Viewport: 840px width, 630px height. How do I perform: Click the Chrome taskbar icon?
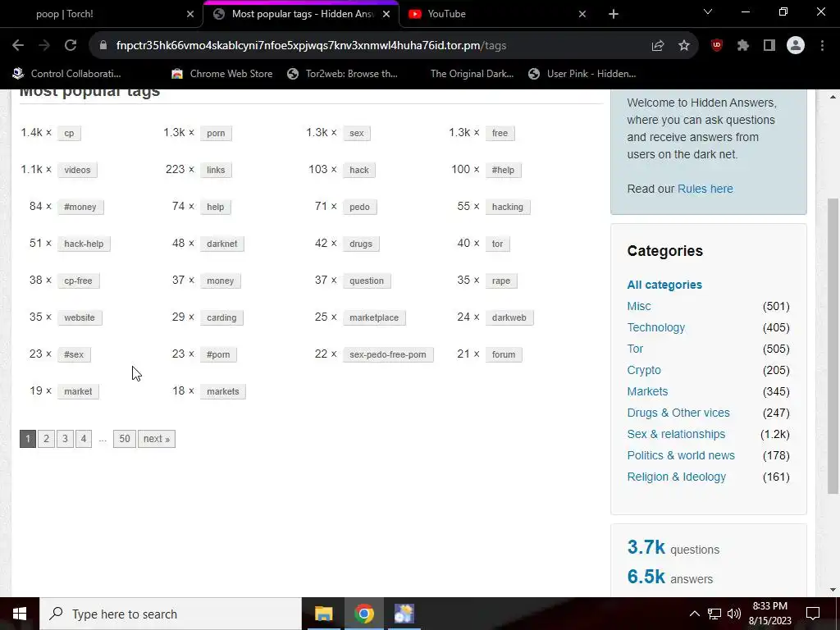tap(363, 614)
